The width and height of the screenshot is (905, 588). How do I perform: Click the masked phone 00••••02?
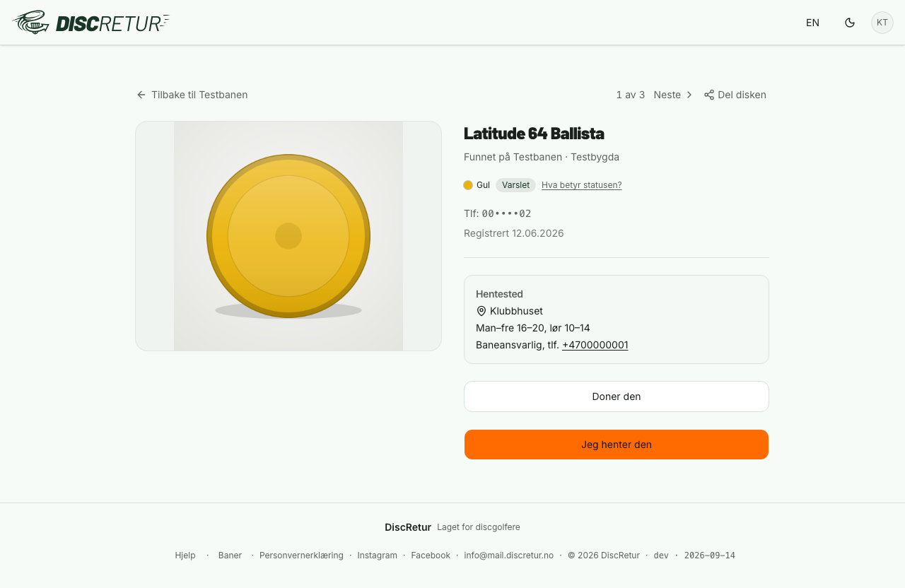[506, 213]
